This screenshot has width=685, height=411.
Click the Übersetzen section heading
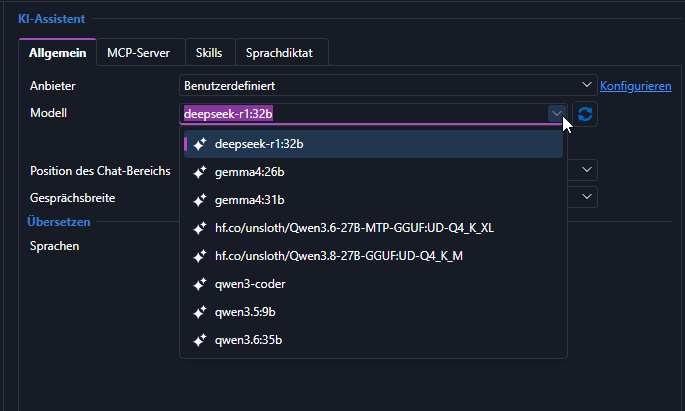click(x=59, y=222)
